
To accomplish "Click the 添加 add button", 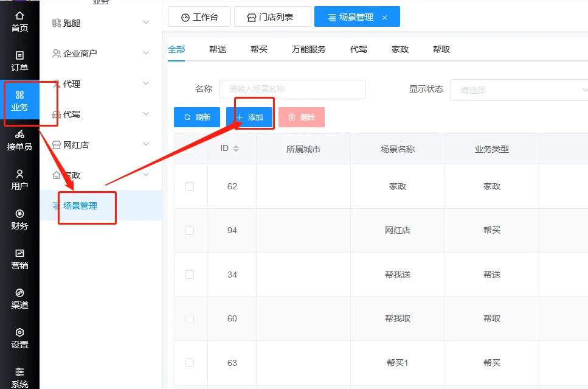I will pos(249,117).
